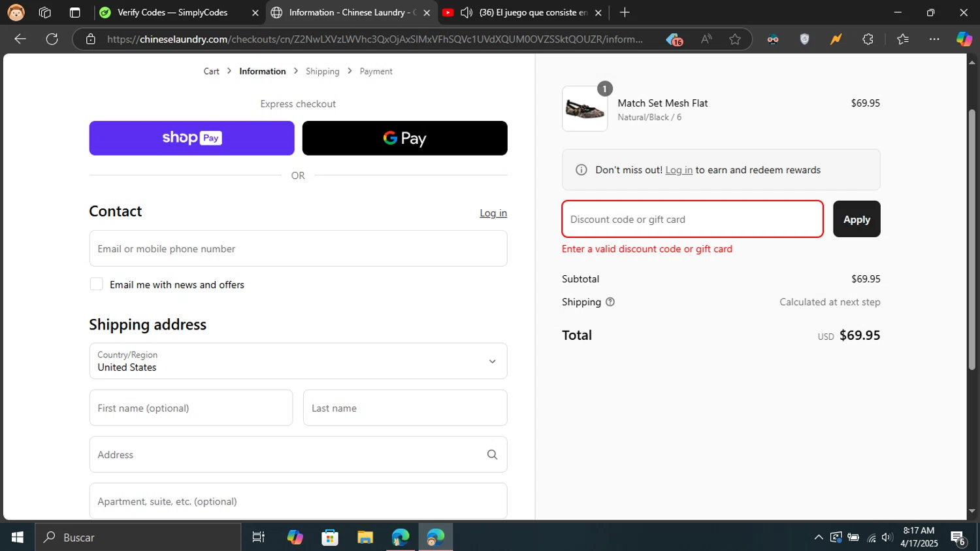
Task: Click the taskbar Buscar search box
Action: (x=138, y=537)
